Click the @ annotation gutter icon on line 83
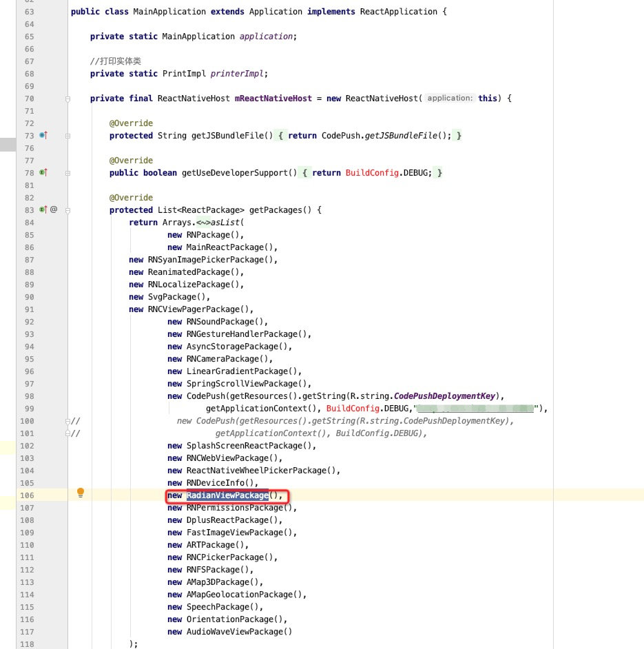Viewport: 644px width, 649px height. [x=54, y=209]
